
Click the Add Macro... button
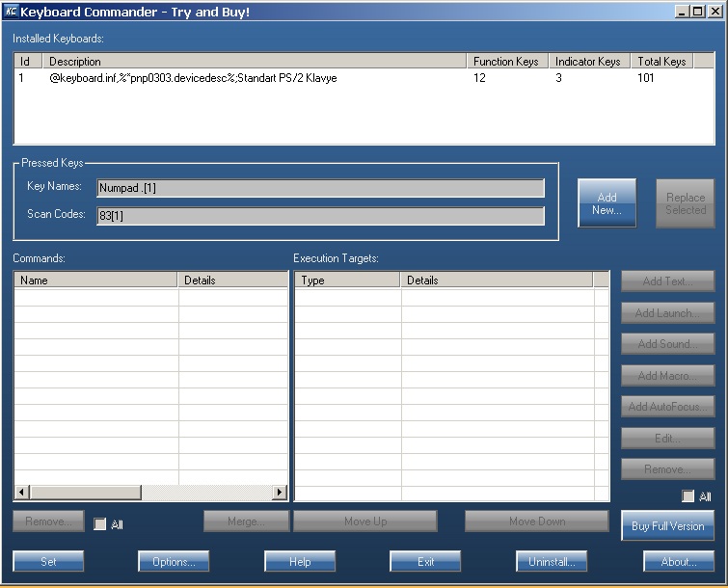[x=667, y=375]
